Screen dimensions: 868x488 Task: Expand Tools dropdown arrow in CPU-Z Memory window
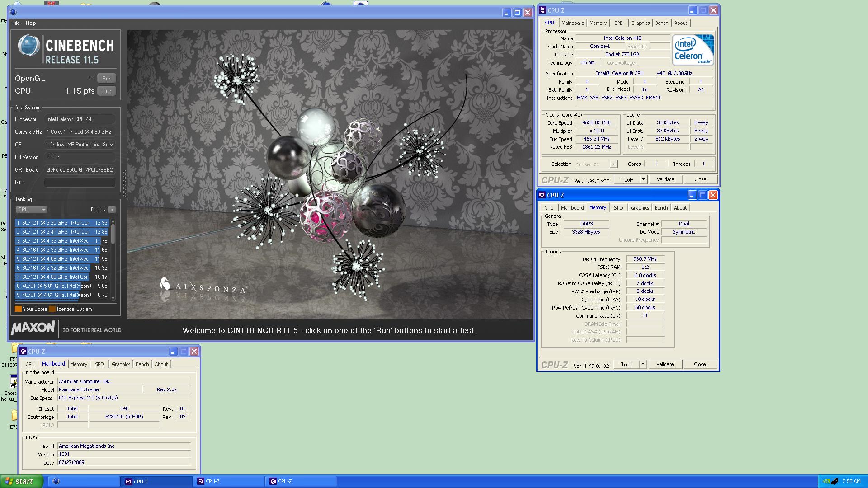click(643, 365)
